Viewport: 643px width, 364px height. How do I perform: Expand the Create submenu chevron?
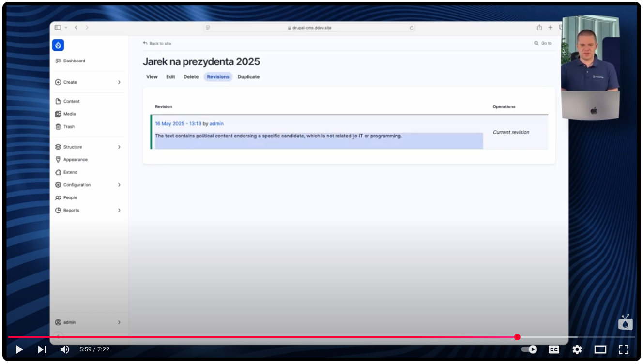(119, 82)
